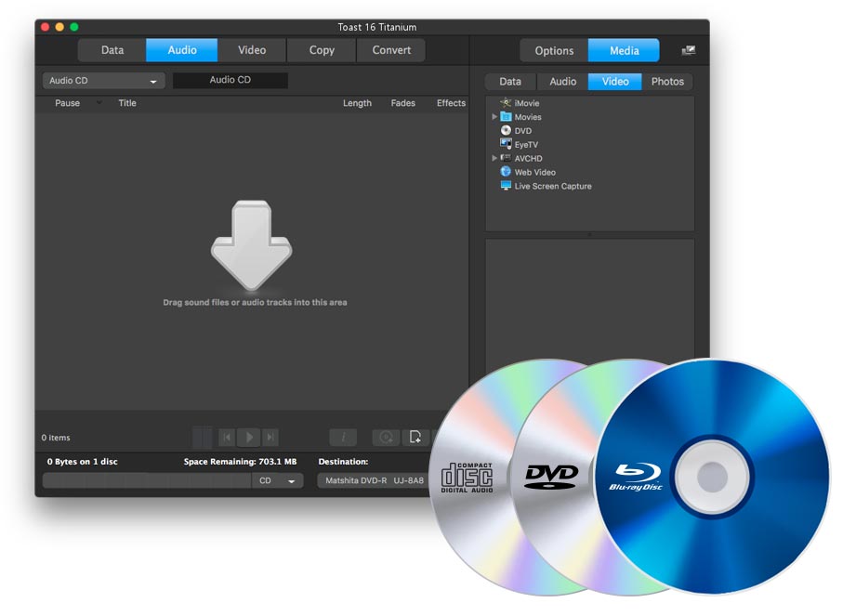The height and width of the screenshot is (616, 856).
Task: Open the Audio CD project type dropdown
Action: click(104, 81)
